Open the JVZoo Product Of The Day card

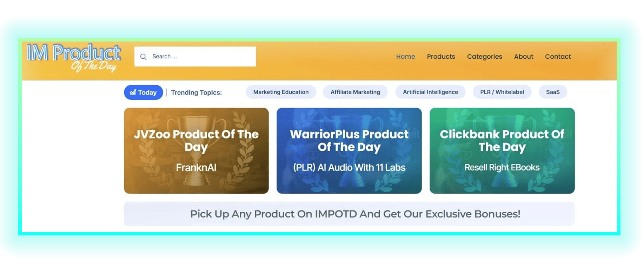(x=196, y=151)
